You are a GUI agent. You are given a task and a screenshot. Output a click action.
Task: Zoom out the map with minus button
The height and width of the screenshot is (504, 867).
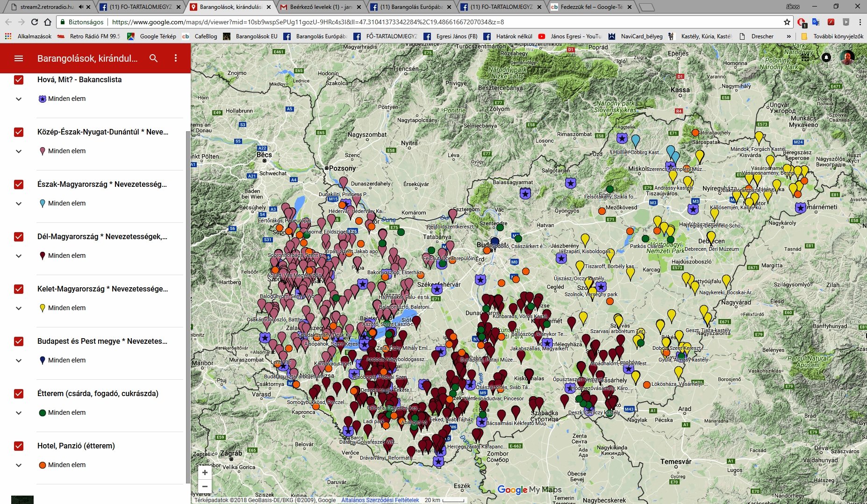[x=205, y=487]
